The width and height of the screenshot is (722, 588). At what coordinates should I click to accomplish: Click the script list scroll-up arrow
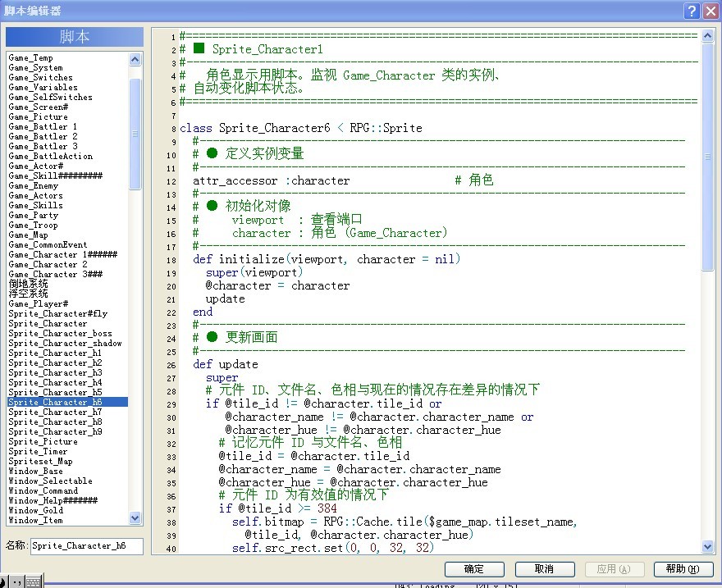coord(135,59)
